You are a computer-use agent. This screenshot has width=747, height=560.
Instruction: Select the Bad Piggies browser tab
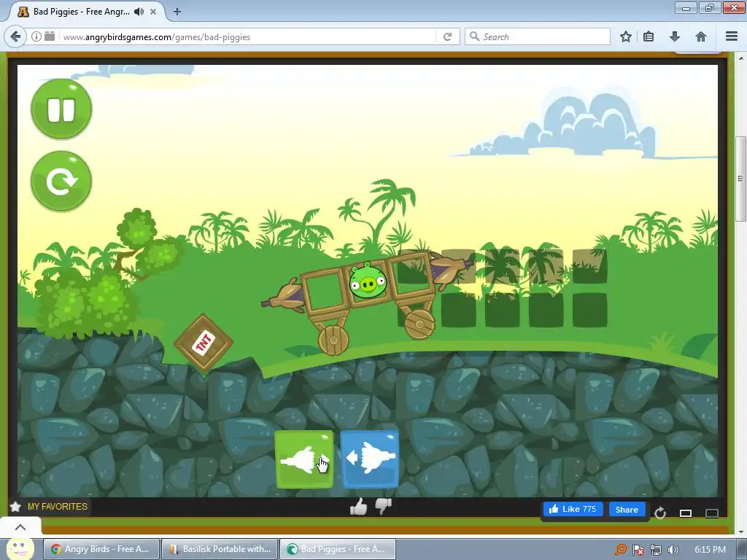[x=86, y=12]
